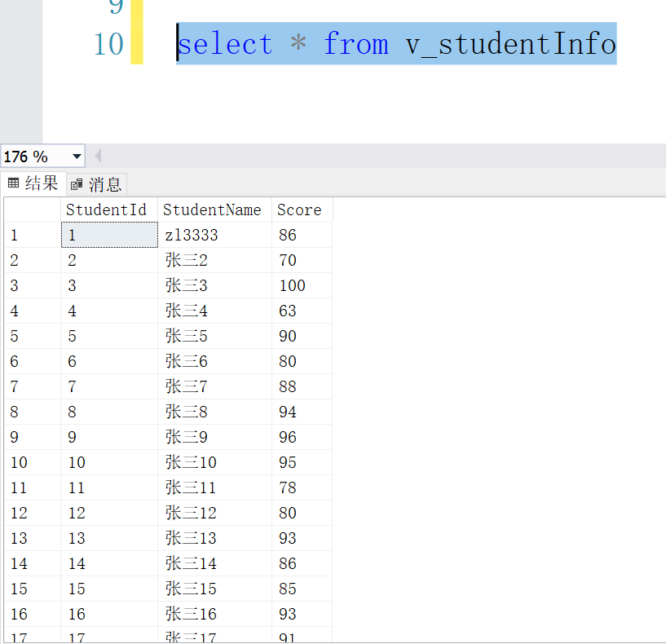The height and width of the screenshot is (644, 666).
Task: Select the StudentId column header
Action: 109,210
